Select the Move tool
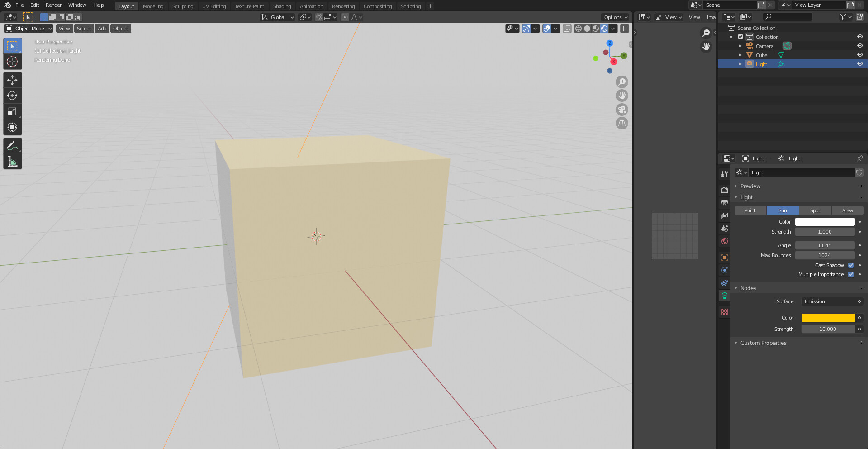This screenshot has height=449, width=868. tap(12, 80)
